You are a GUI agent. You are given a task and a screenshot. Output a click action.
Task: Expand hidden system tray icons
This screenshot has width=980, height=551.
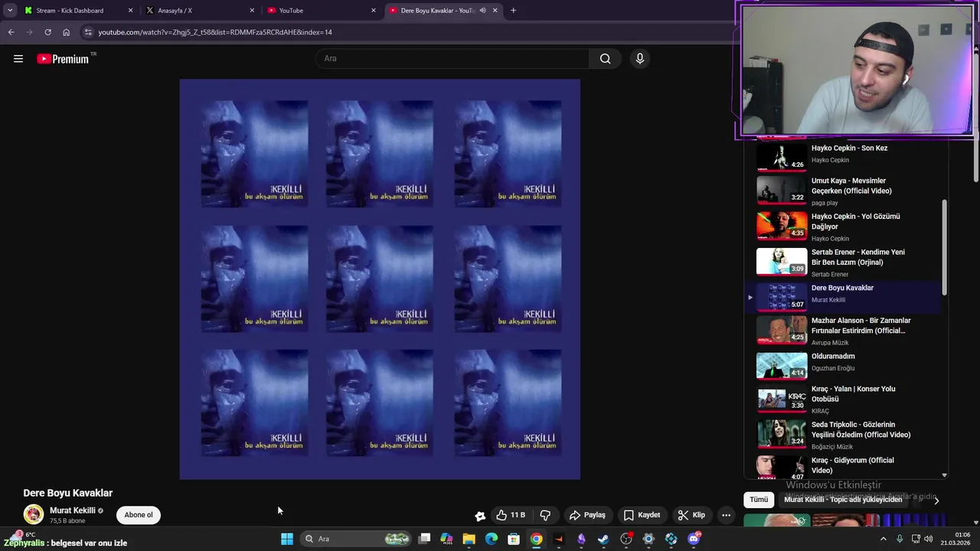pos(883,539)
